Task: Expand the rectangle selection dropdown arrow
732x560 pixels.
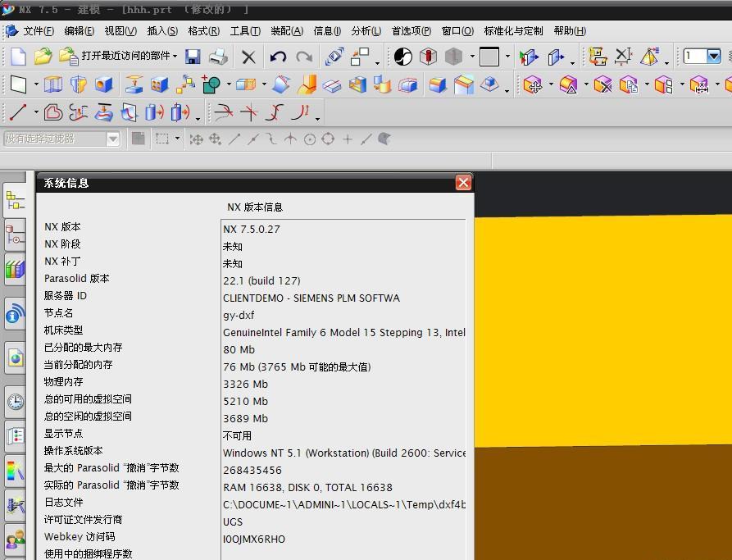Action: 177,139
